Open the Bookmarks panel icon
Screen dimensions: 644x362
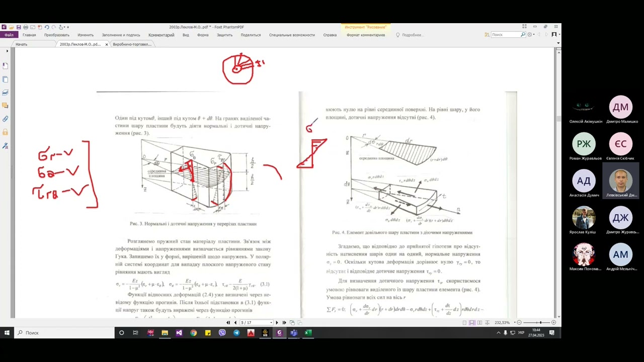[6, 66]
